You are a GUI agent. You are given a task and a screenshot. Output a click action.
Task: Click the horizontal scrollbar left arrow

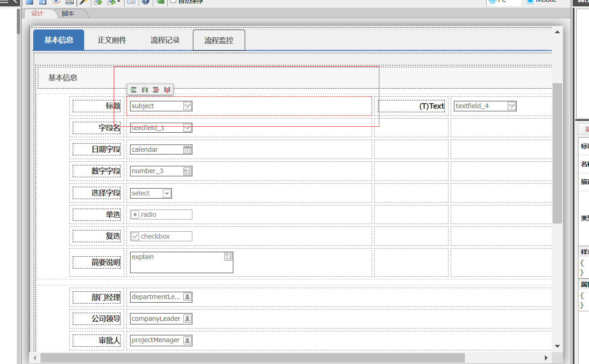tap(35, 358)
